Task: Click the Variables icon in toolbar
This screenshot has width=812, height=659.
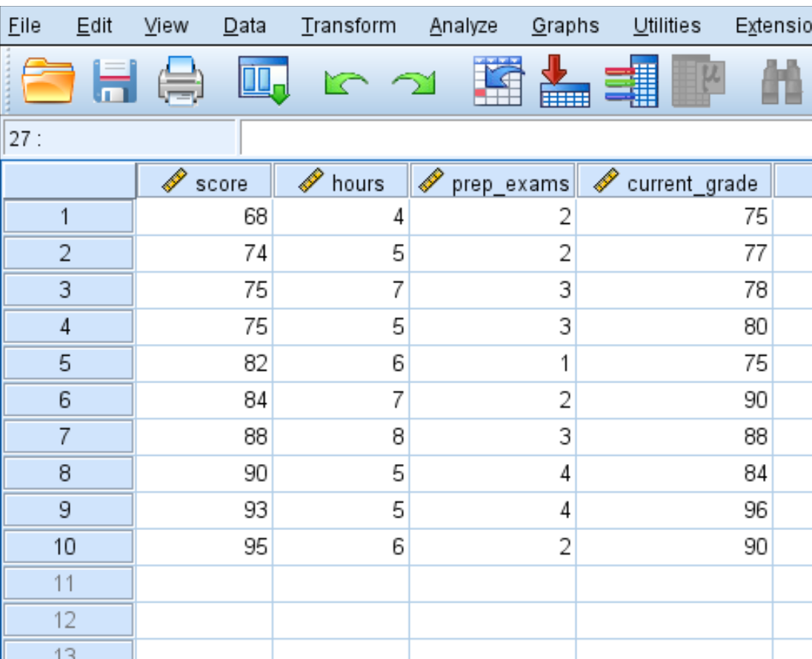Action: (x=631, y=82)
